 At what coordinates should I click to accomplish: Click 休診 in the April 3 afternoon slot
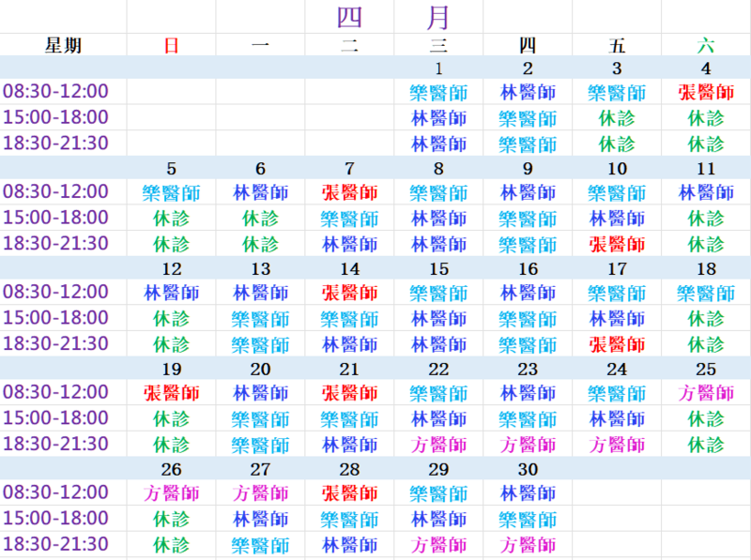[617, 118]
